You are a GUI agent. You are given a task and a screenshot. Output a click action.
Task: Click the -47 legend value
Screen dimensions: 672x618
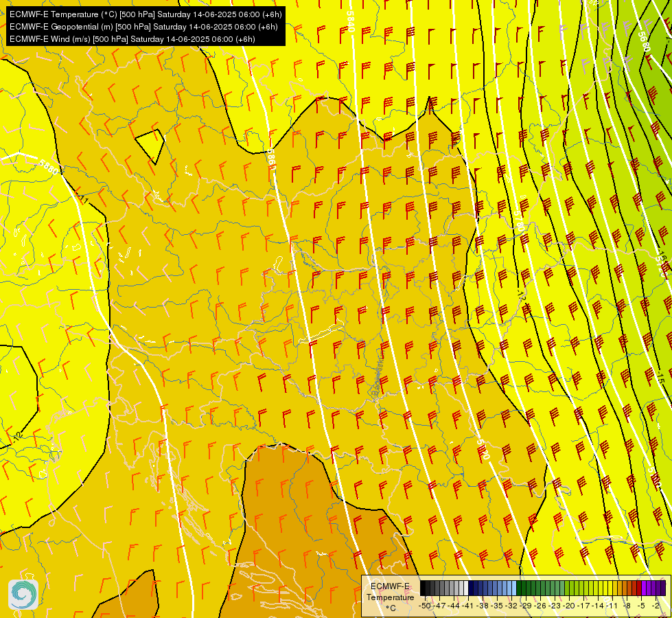(x=440, y=606)
